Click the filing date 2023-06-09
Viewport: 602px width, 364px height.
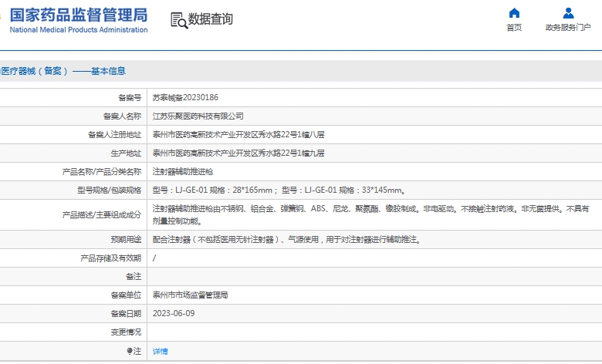[x=174, y=313]
